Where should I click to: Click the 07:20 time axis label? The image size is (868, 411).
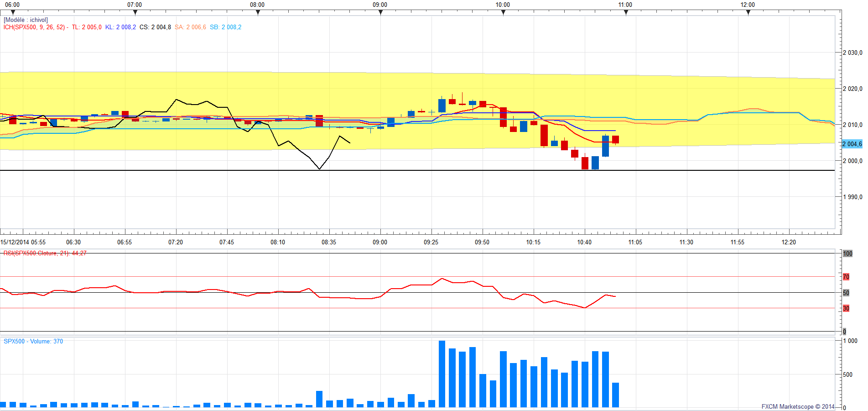(x=176, y=242)
